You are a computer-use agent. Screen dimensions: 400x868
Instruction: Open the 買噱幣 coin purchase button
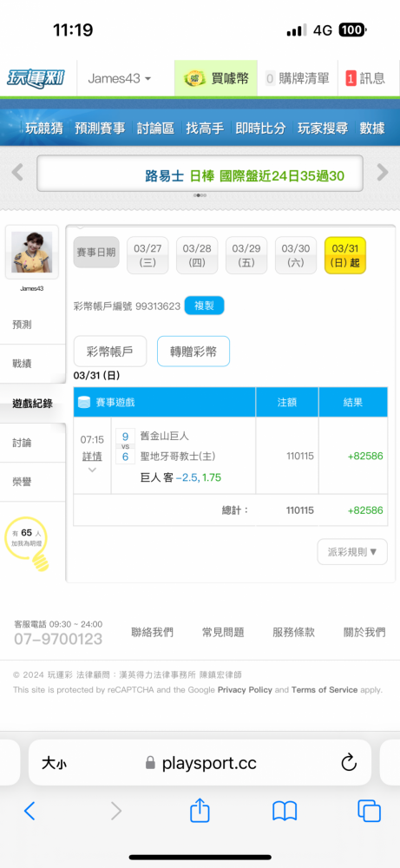[216, 79]
